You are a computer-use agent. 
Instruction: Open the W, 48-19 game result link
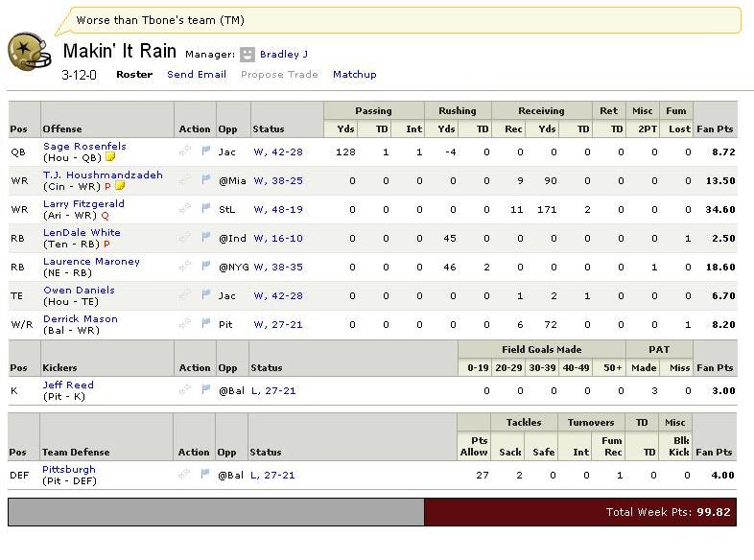pyautogui.click(x=278, y=210)
